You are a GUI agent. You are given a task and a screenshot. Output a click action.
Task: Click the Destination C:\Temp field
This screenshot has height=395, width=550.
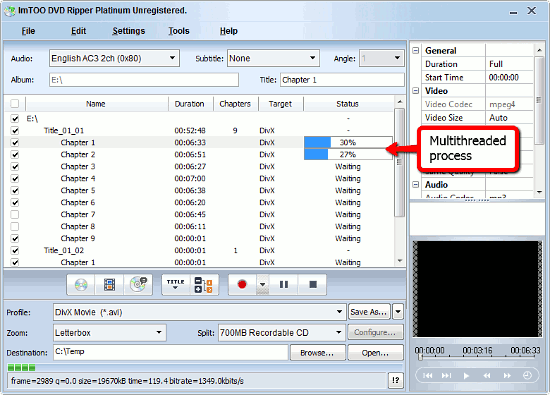click(170, 352)
